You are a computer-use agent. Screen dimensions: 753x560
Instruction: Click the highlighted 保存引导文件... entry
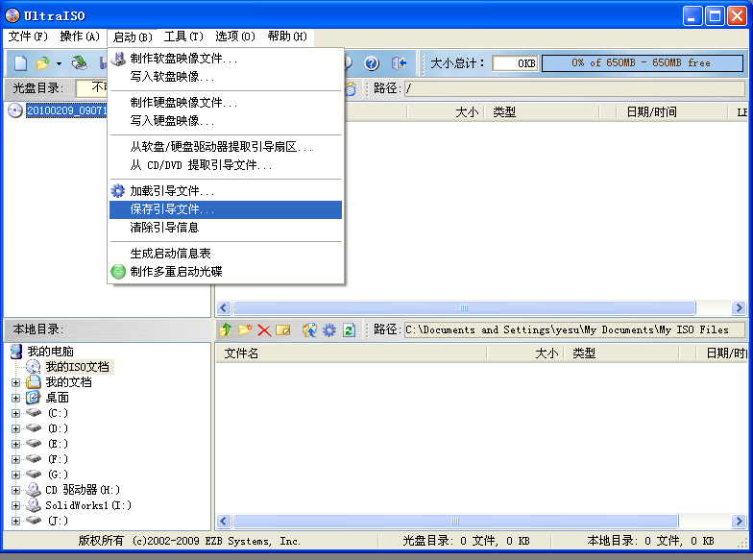coord(226,209)
